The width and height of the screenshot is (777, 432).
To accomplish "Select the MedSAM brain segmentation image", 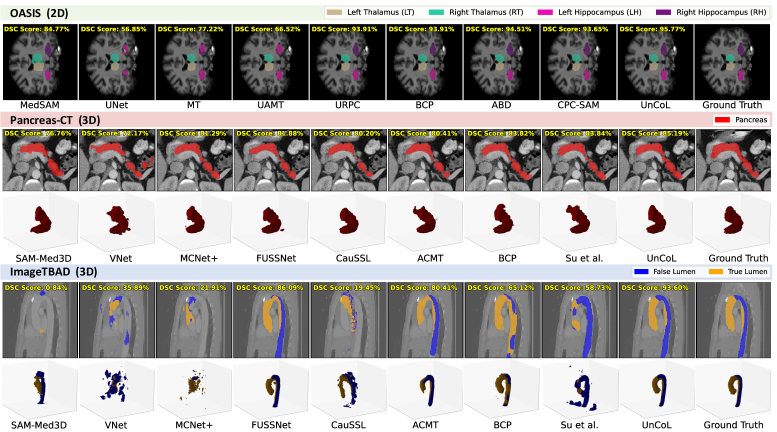I will pos(40,62).
